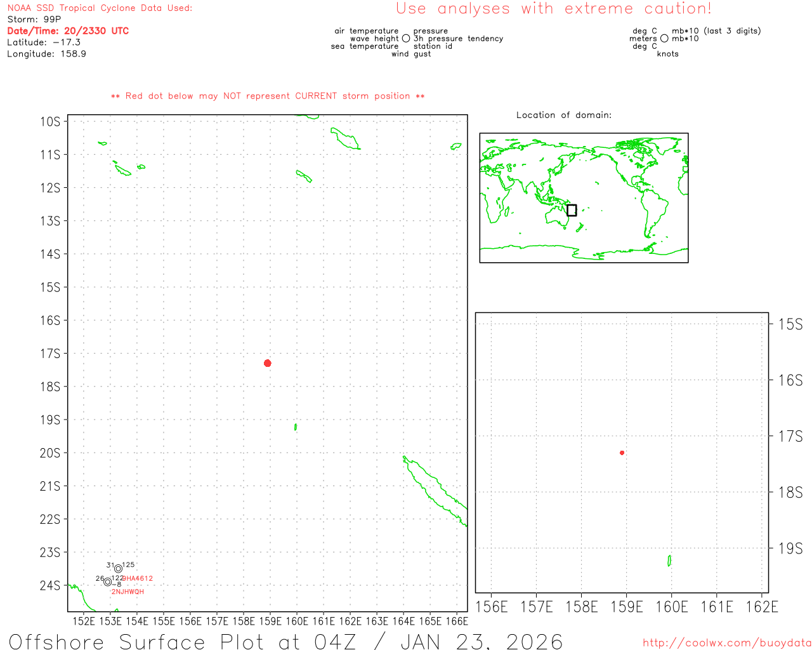Click the air temperature value 26
This screenshot has height=650, width=812.
pyautogui.click(x=100, y=578)
